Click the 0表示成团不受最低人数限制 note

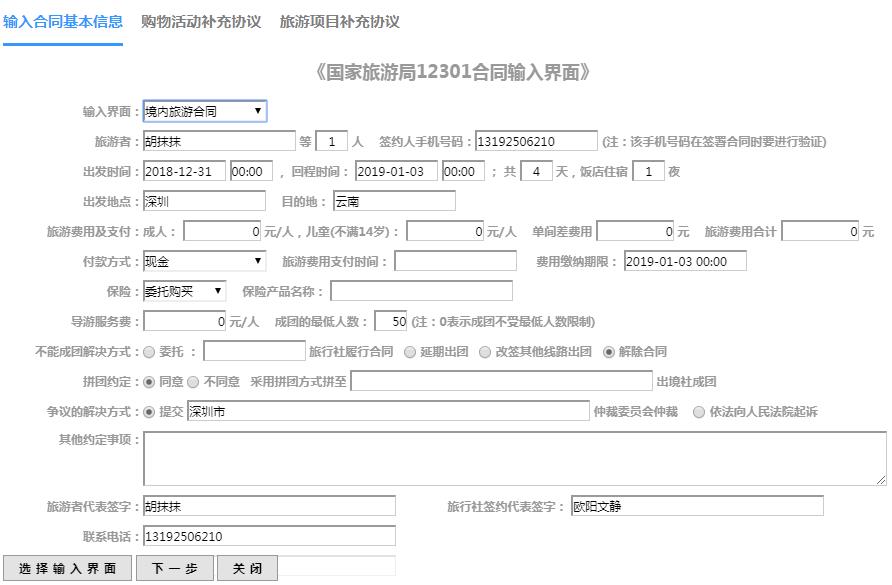pos(503,322)
